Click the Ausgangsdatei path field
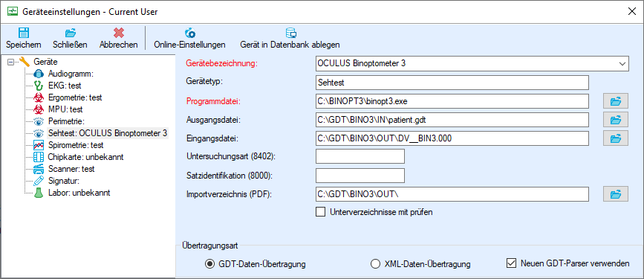The height and width of the screenshot is (279, 644). [452, 120]
